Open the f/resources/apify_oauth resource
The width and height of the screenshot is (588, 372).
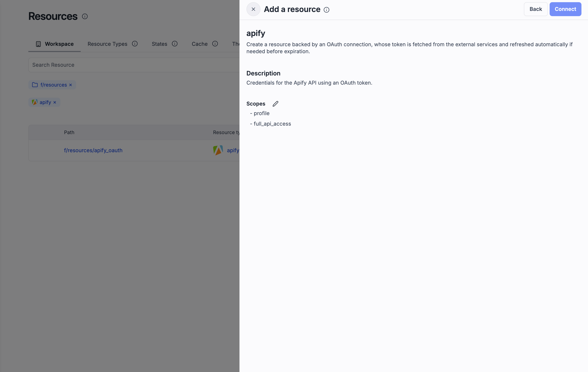(93, 150)
